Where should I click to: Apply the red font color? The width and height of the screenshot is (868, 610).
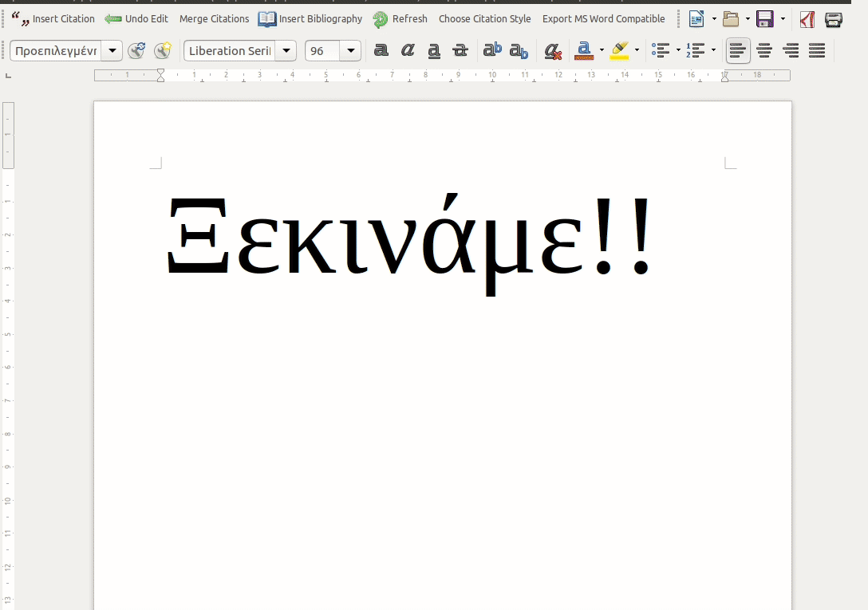[584, 51]
